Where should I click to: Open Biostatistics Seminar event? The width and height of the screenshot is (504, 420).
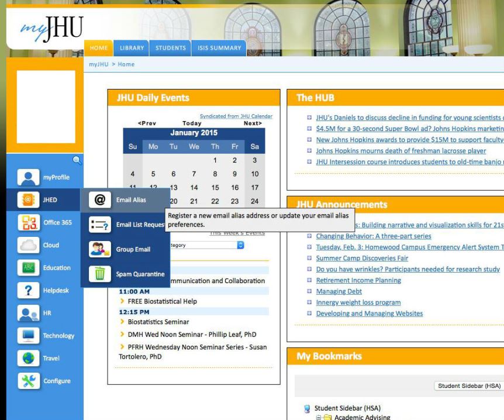(158, 322)
